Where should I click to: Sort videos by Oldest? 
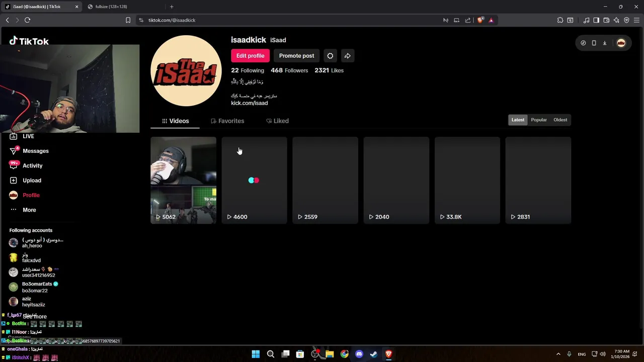pos(560,120)
